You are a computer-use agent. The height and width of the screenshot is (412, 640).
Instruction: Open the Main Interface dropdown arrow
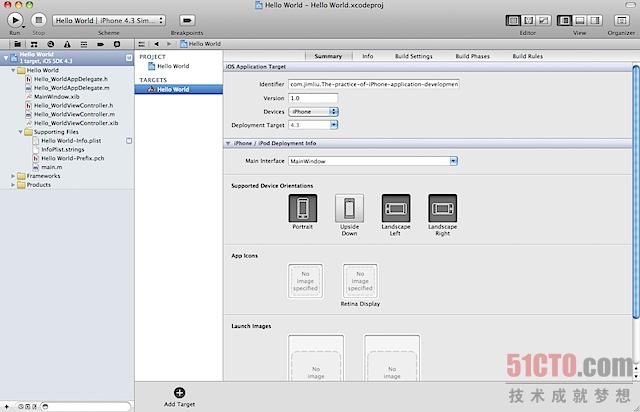coord(453,161)
